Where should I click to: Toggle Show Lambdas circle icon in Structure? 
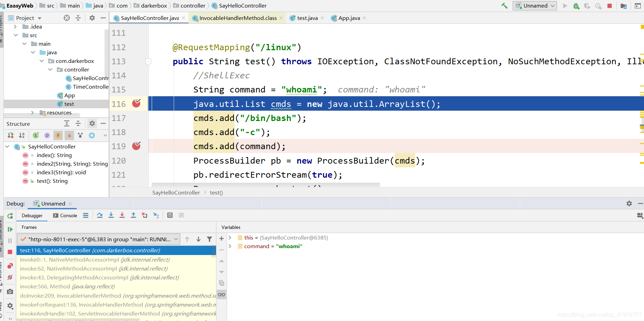92,135
